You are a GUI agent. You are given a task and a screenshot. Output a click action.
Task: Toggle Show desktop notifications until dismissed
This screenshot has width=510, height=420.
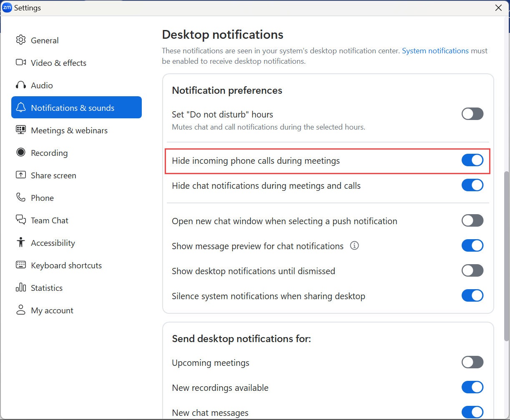coord(472,270)
